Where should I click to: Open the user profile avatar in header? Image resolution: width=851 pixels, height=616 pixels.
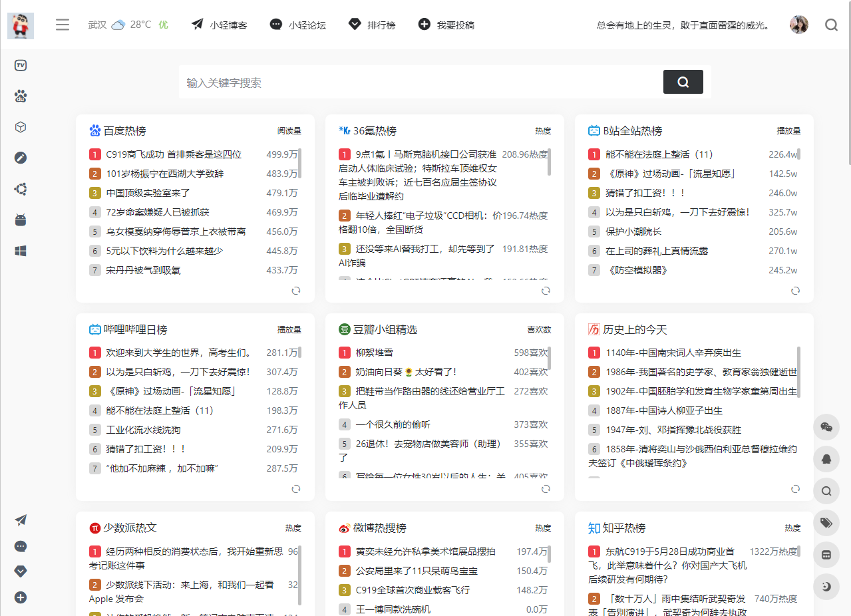798,25
